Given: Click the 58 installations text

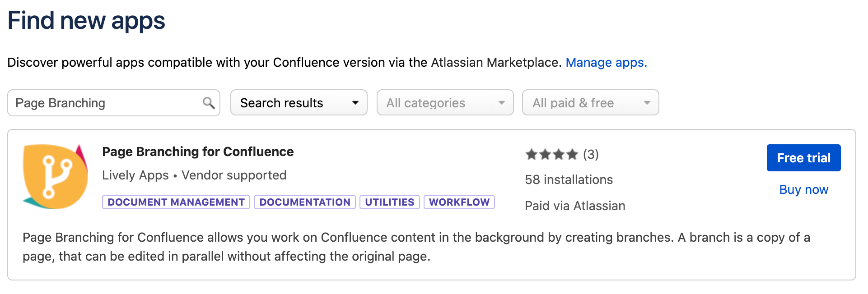Looking at the screenshot, I should point(569,179).
